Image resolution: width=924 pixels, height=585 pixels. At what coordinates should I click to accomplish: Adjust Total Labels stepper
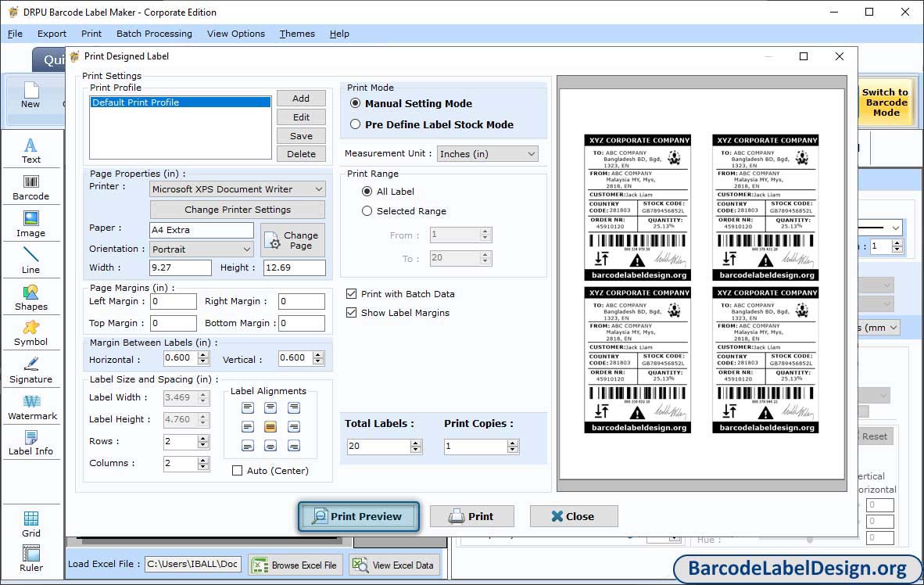click(416, 447)
